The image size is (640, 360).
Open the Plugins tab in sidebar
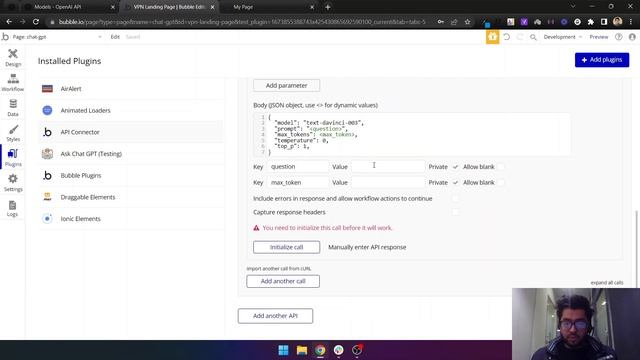(13, 158)
